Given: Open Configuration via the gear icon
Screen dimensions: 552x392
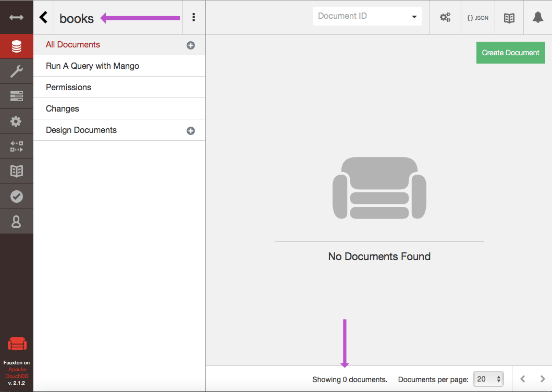Looking at the screenshot, I should (16, 121).
